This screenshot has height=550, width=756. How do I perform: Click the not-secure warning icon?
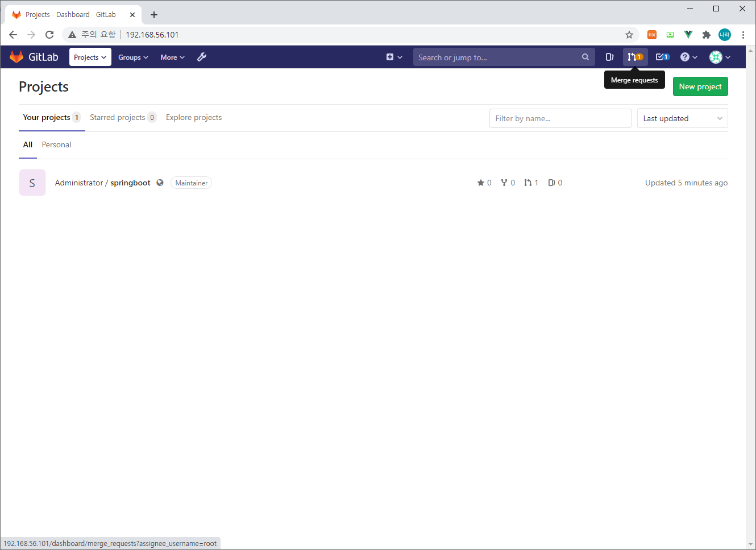72,35
